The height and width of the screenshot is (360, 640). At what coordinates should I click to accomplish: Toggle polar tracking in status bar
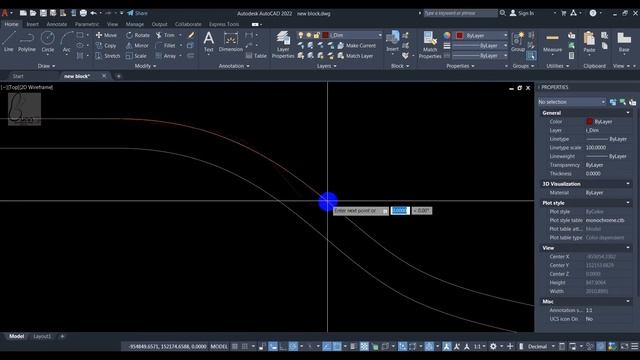pos(293,347)
